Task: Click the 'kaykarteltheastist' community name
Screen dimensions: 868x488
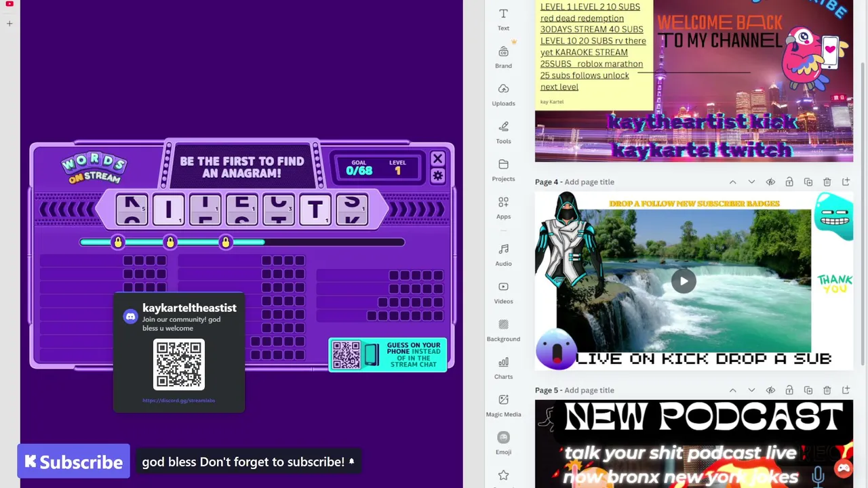Action: click(189, 308)
